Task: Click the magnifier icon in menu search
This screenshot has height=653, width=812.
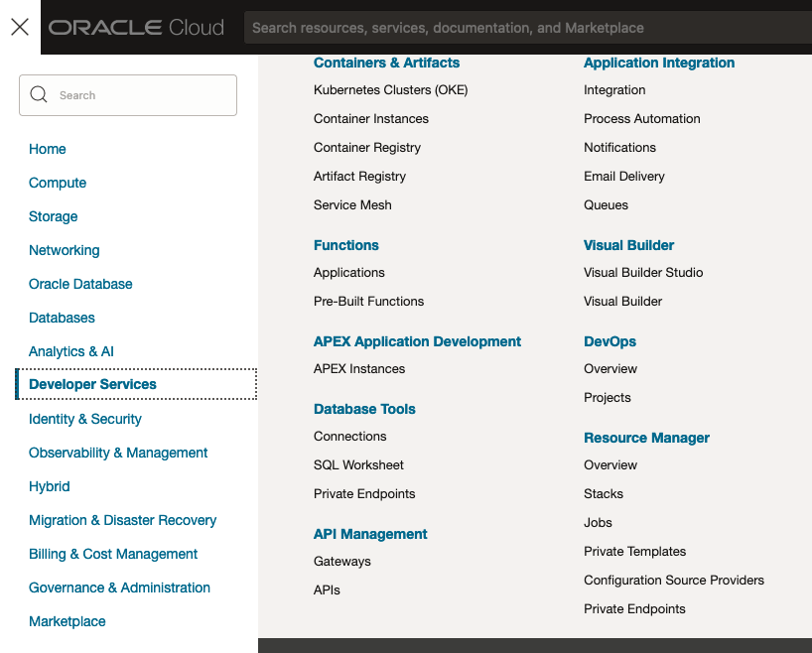Action: (x=39, y=95)
